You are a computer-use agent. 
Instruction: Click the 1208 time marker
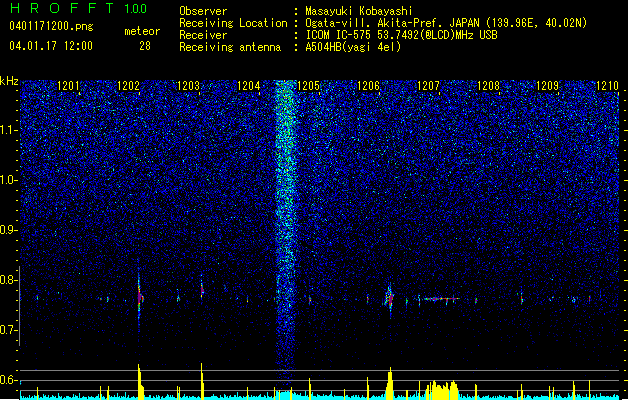(488, 86)
